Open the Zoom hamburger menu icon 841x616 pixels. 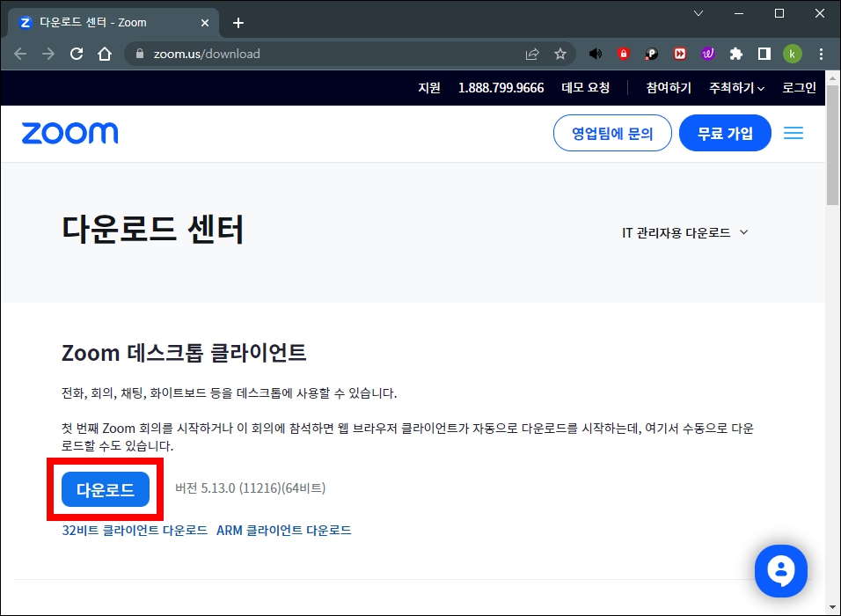[x=793, y=133]
